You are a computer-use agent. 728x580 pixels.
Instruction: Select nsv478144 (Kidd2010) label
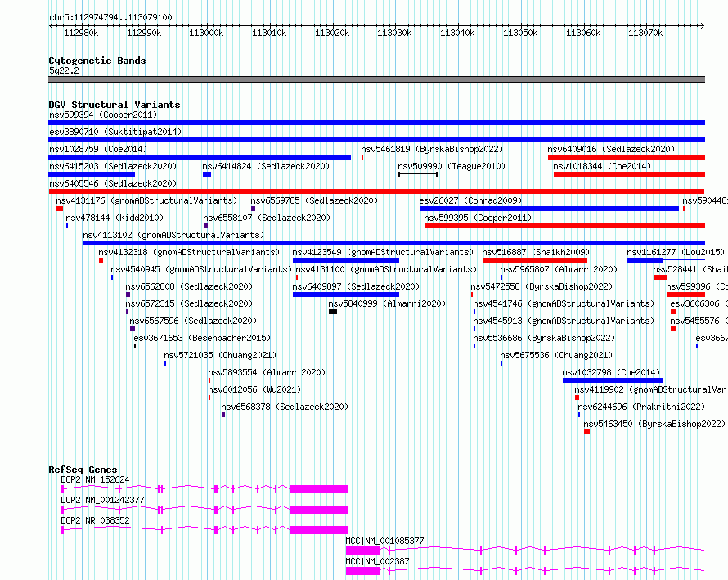[115, 218]
